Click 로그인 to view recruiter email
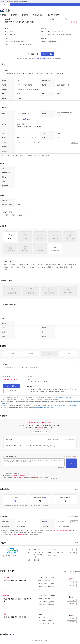This screenshot has width=80, height=644. (52, 445)
